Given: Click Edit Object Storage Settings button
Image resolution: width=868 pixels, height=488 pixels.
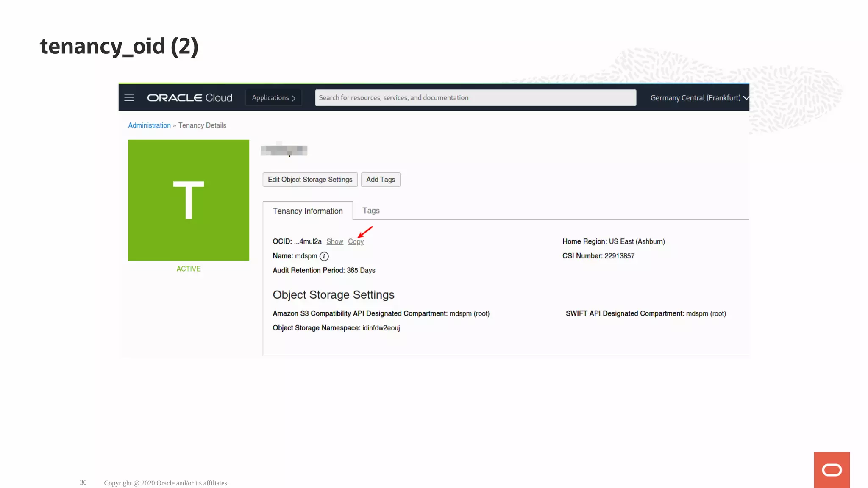Looking at the screenshot, I should [x=310, y=180].
